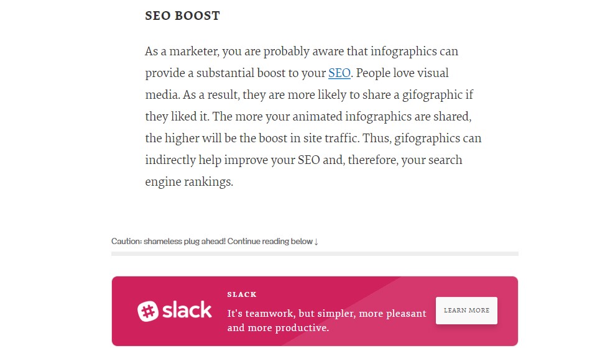Click the phrase "People love visual"
Viewport: 605px width, 364px height.
[x=402, y=73]
